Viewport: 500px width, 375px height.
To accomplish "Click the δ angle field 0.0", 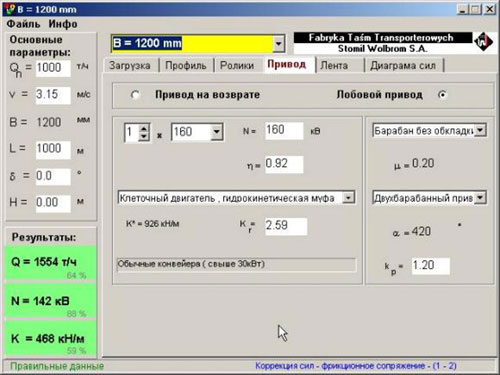I will [x=53, y=176].
